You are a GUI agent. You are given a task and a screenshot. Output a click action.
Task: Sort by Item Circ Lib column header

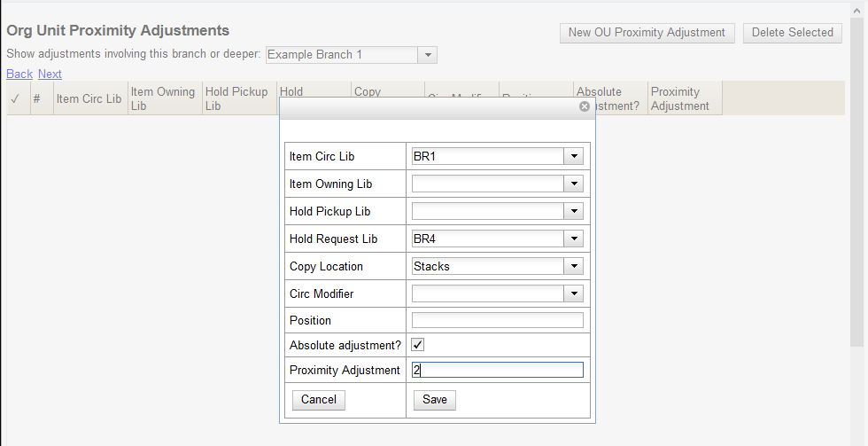[x=89, y=98]
